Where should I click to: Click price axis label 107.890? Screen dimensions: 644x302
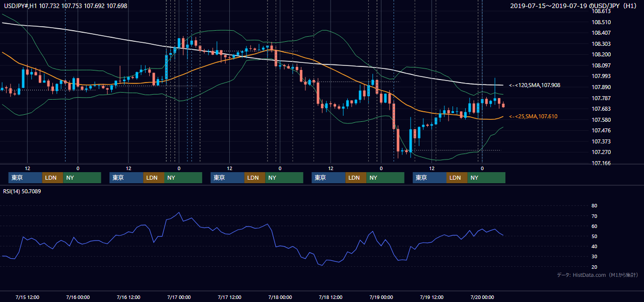coord(602,88)
